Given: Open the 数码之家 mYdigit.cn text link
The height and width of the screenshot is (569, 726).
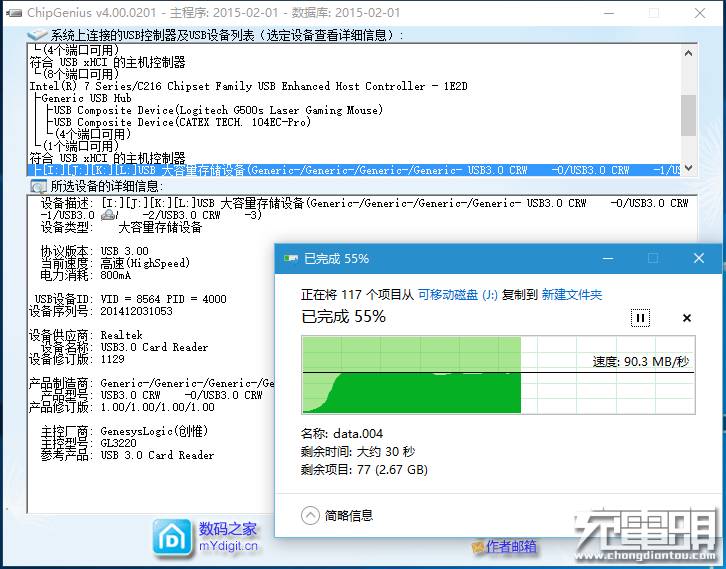Looking at the screenshot, I should pyautogui.click(x=228, y=537).
